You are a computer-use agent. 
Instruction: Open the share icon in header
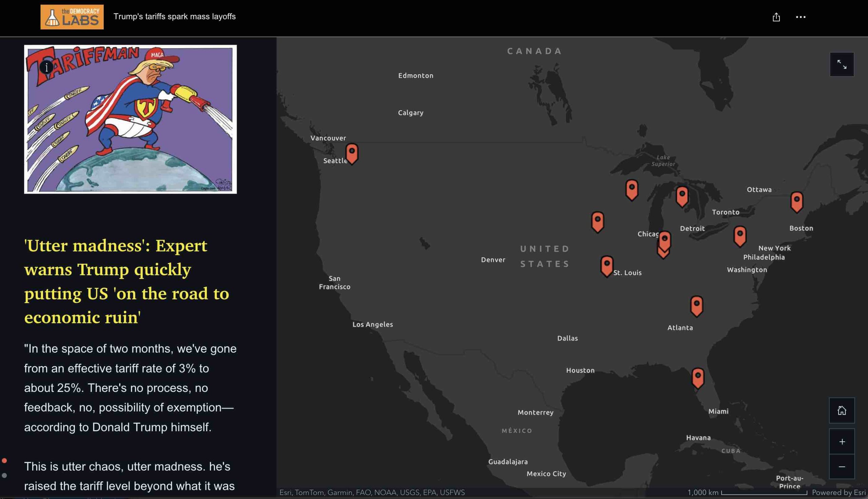tap(776, 17)
